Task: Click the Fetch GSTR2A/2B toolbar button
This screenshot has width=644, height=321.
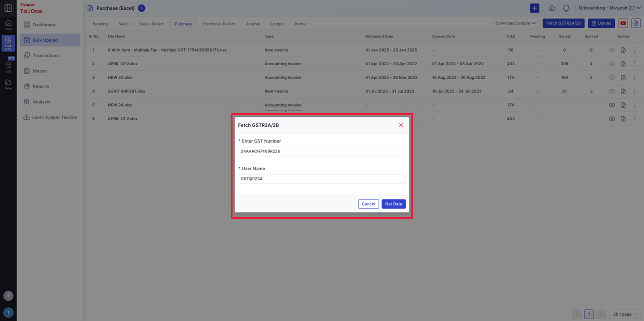Action: 563,23
